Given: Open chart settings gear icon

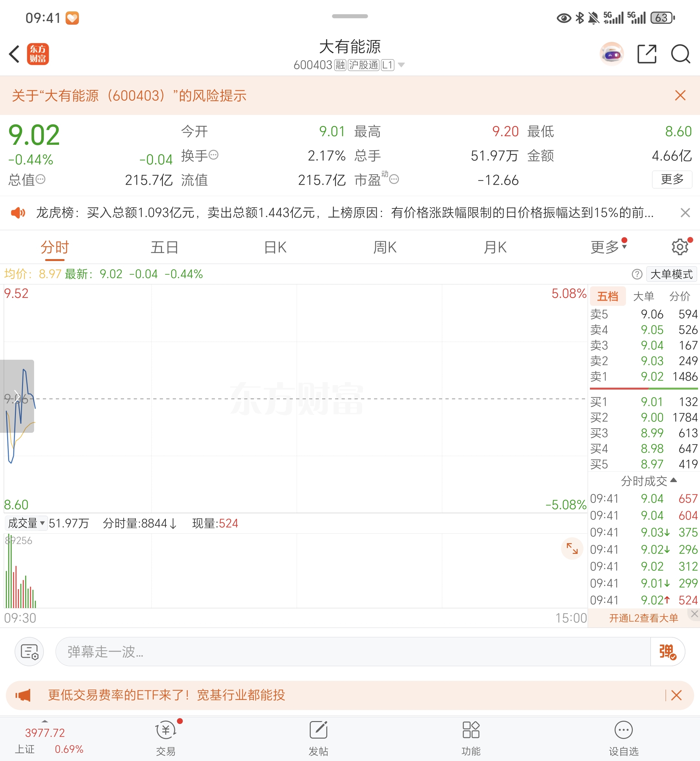Looking at the screenshot, I should pyautogui.click(x=680, y=247).
